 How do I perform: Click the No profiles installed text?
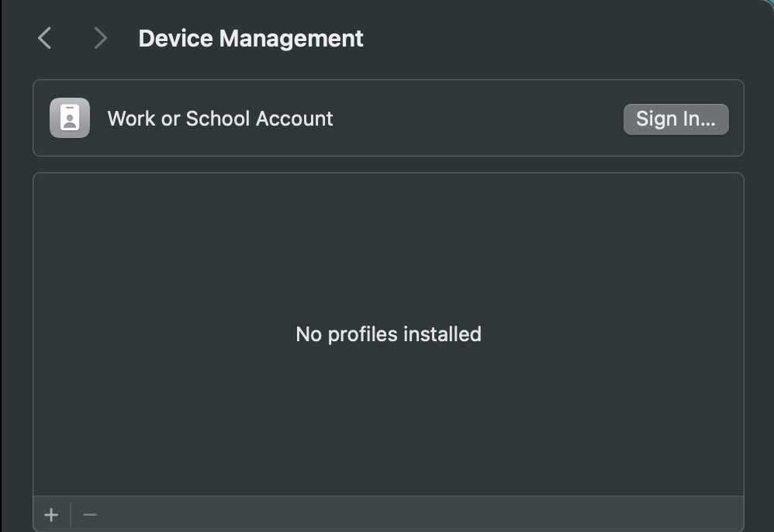[389, 334]
